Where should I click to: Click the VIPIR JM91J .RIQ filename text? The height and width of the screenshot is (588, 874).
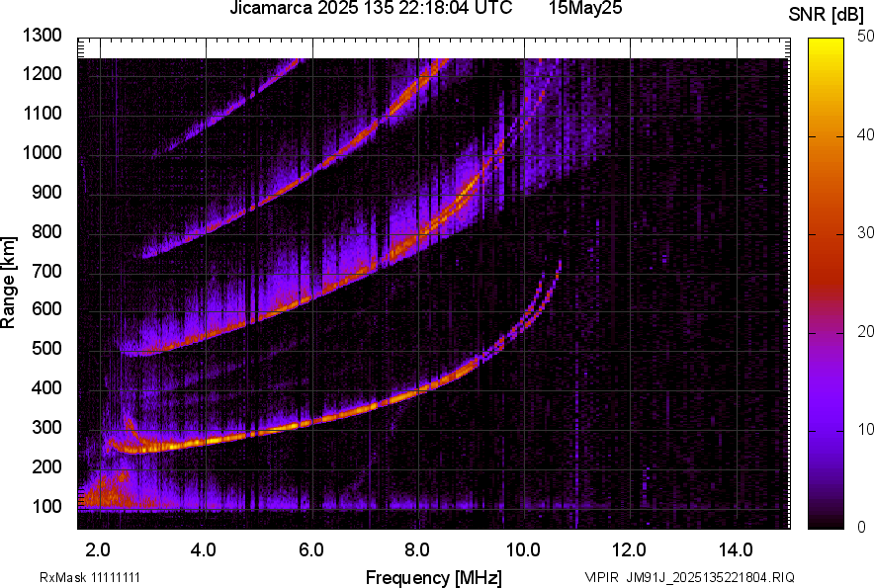[689, 577]
